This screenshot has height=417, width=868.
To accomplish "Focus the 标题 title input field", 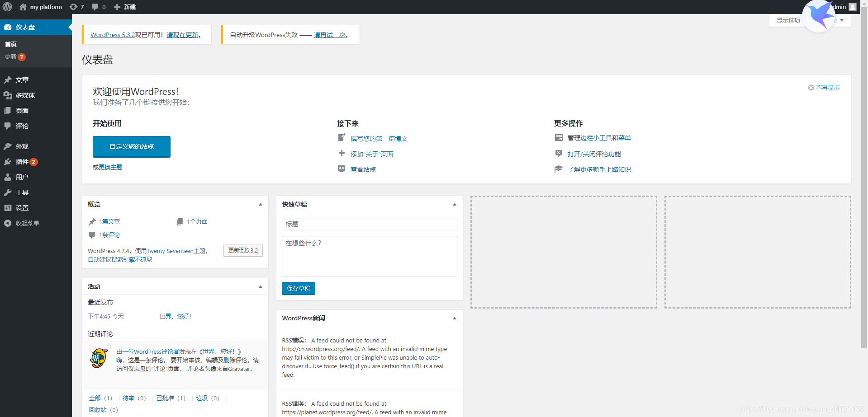I will [370, 224].
